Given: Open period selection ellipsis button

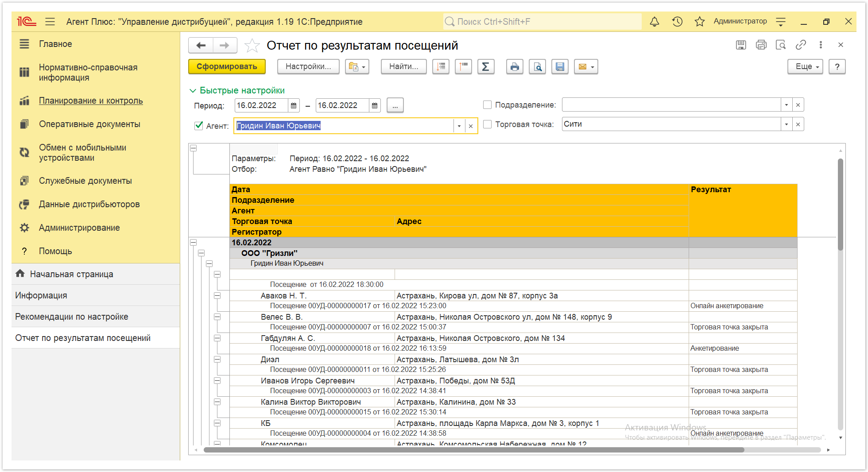Looking at the screenshot, I should [x=395, y=105].
